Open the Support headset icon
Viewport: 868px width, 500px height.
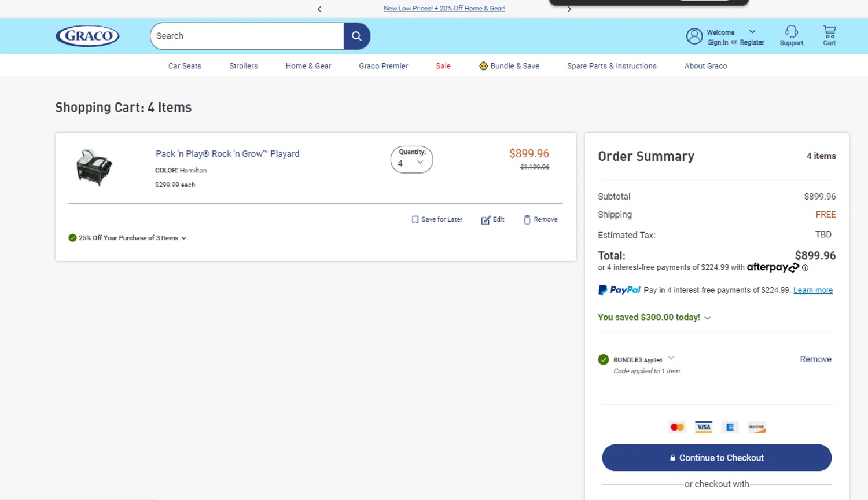click(x=791, y=31)
